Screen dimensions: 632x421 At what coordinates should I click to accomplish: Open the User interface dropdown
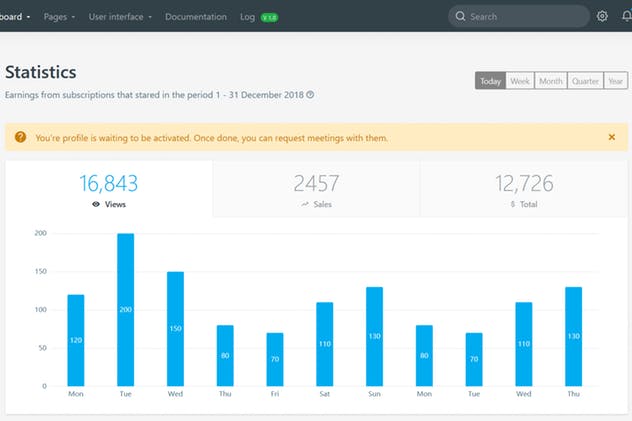(x=120, y=17)
